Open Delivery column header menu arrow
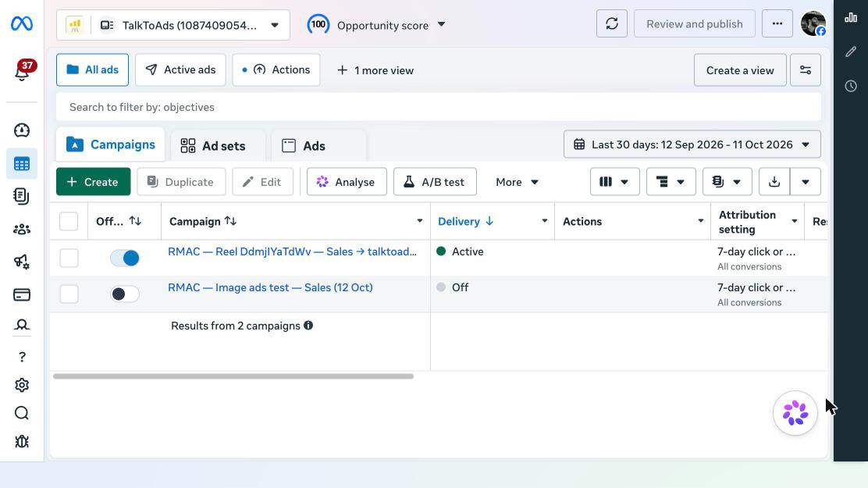The image size is (868, 488). 545,221
